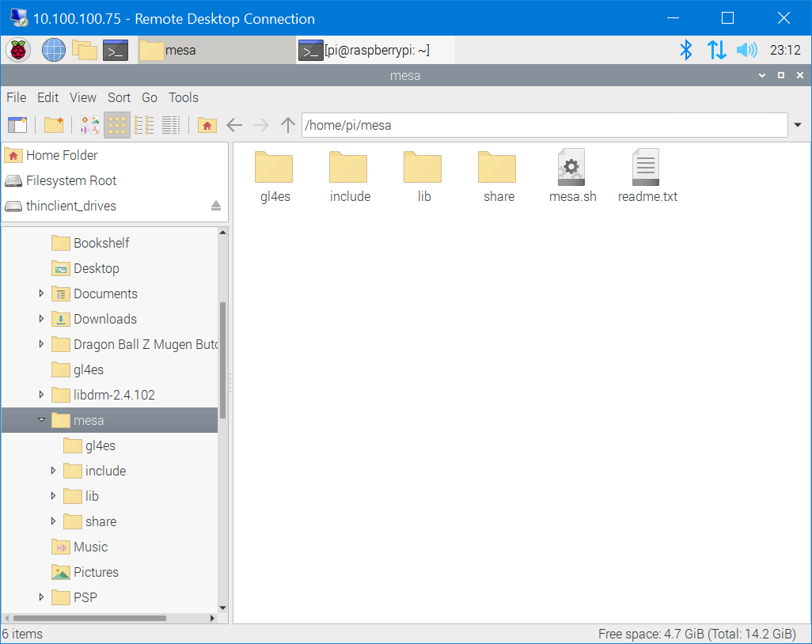Switch to compact list view

(x=144, y=125)
